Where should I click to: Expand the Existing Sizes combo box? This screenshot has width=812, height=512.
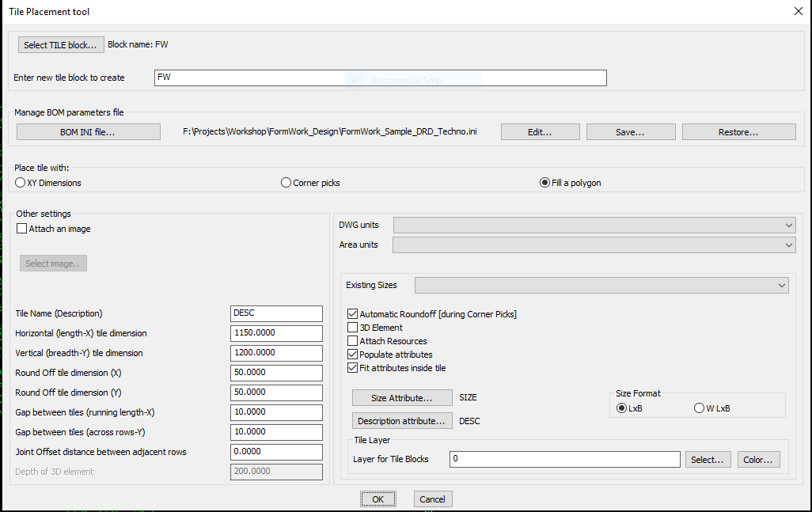pyautogui.click(x=601, y=285)
